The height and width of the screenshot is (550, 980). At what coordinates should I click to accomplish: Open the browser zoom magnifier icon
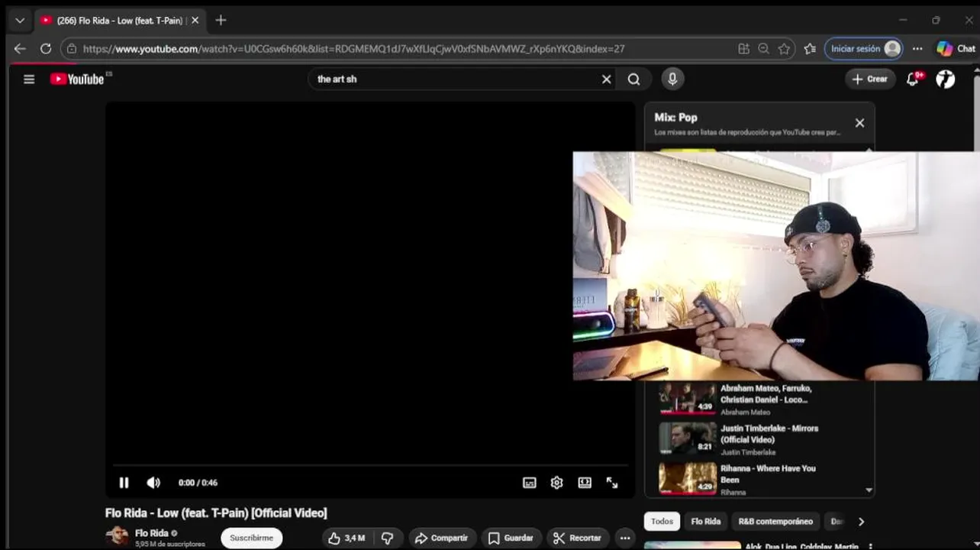(763, 48)
